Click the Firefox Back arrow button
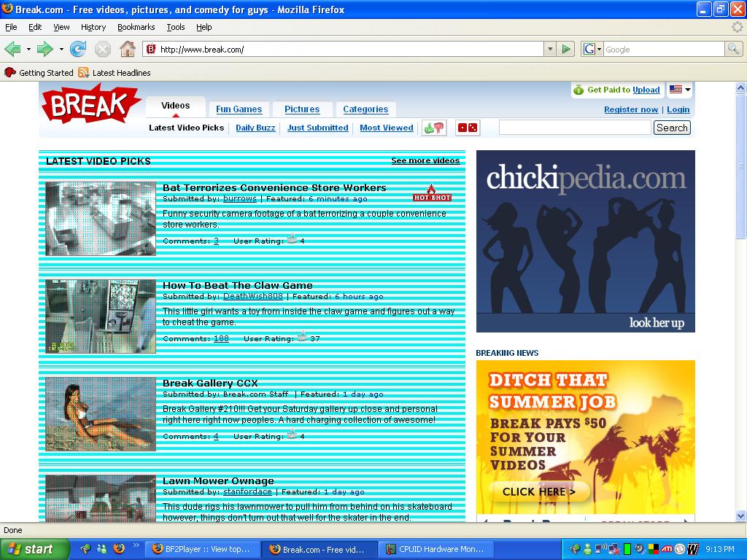The image size is (747, 560). 12,49
